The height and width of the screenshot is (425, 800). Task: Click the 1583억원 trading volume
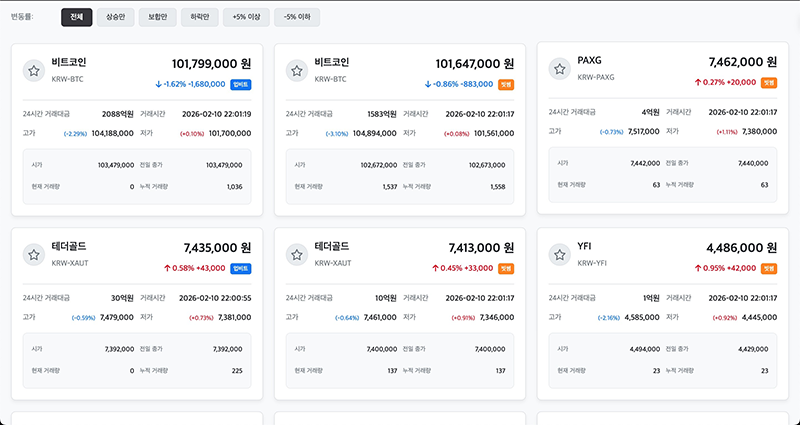pos(382,114)
